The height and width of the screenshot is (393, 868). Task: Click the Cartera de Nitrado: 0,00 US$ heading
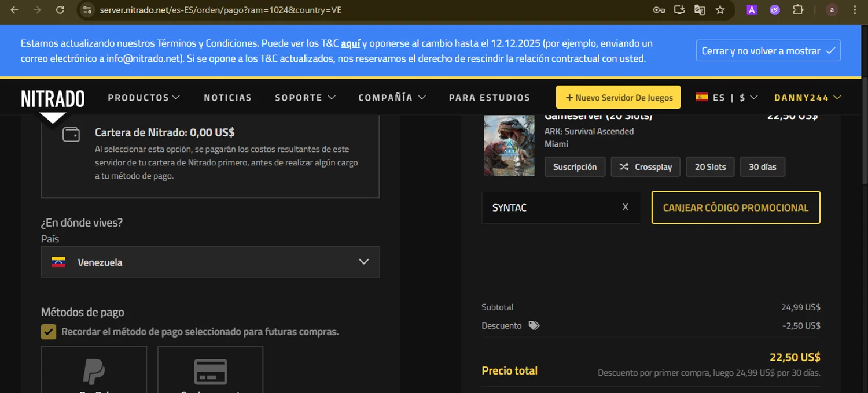click(165, 132)
